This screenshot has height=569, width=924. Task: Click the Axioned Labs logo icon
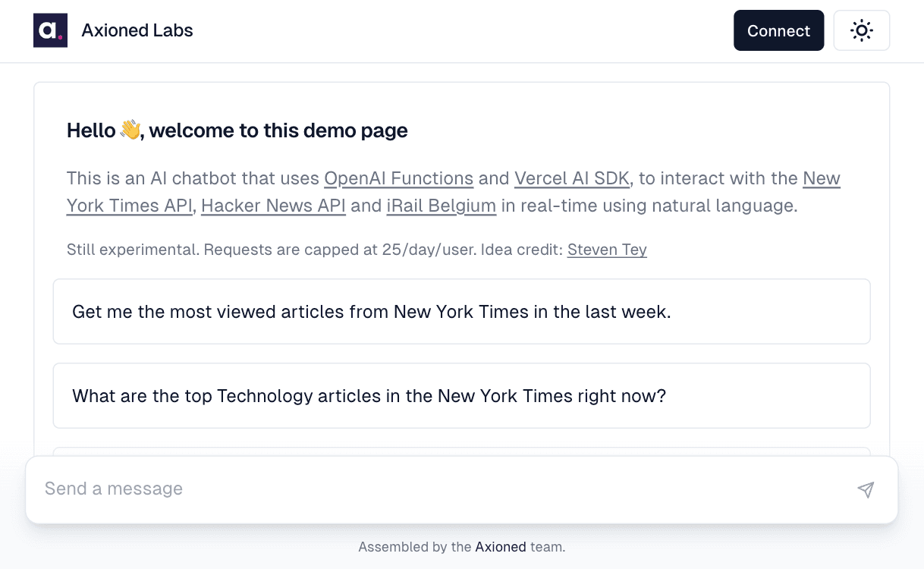[x=50, y=30]
